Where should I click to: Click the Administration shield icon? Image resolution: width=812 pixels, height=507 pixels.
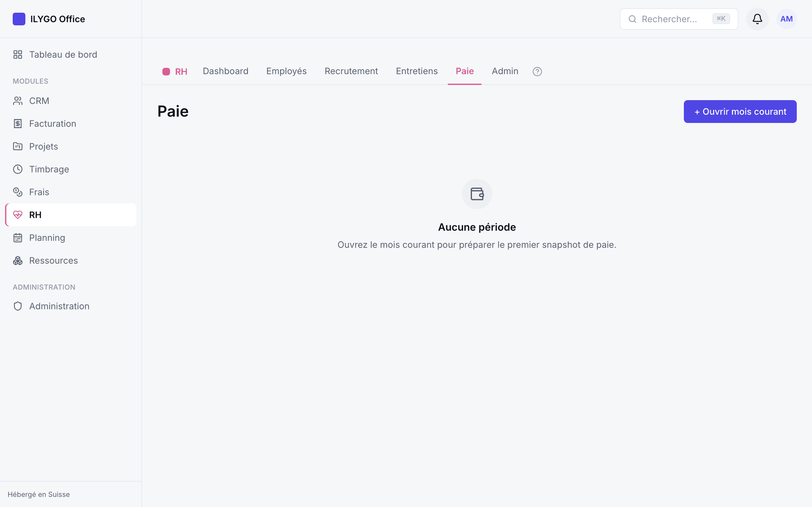[18, 306]
